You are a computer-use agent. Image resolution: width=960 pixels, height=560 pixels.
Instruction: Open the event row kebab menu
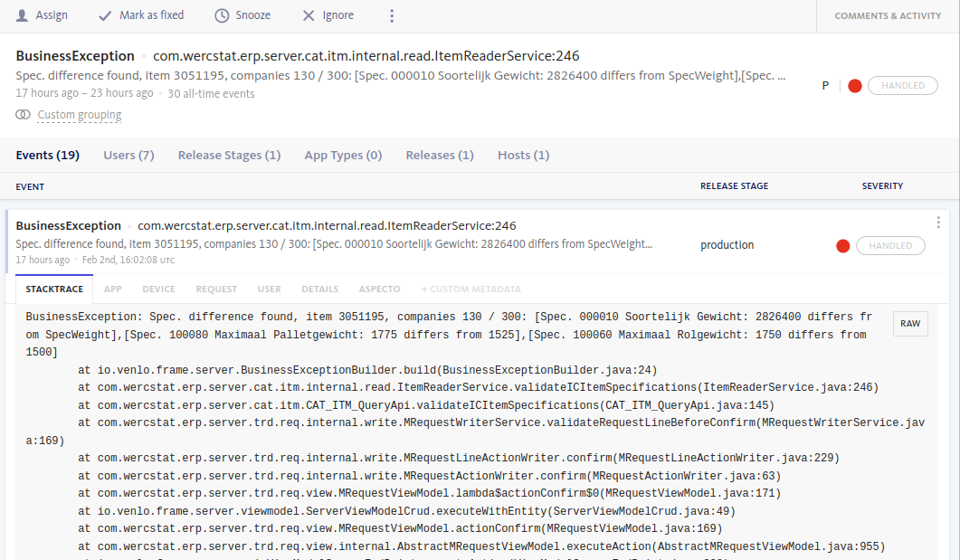click(938, 223)
